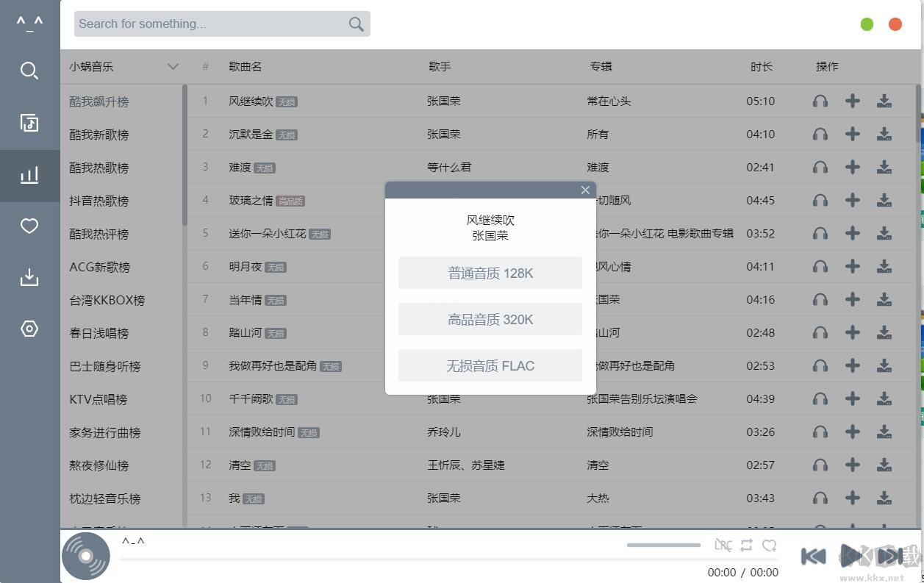The width and height of the screenshot is (924, 583).
Task: Close the quality selection dialog
Action: click(585, 190)
